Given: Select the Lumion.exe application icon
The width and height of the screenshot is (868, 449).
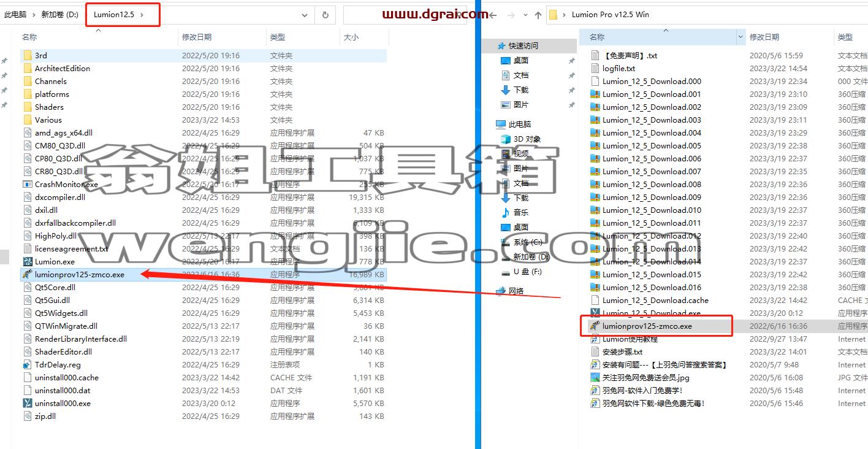Looking at the screenshot, I should 27,261.
